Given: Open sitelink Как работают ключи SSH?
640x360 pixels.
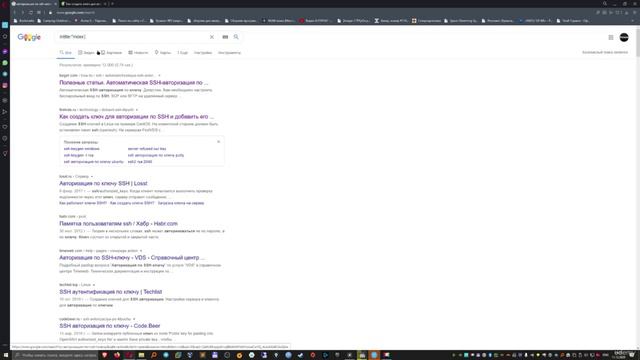Looking at the screenshot, I should point(83,203).
